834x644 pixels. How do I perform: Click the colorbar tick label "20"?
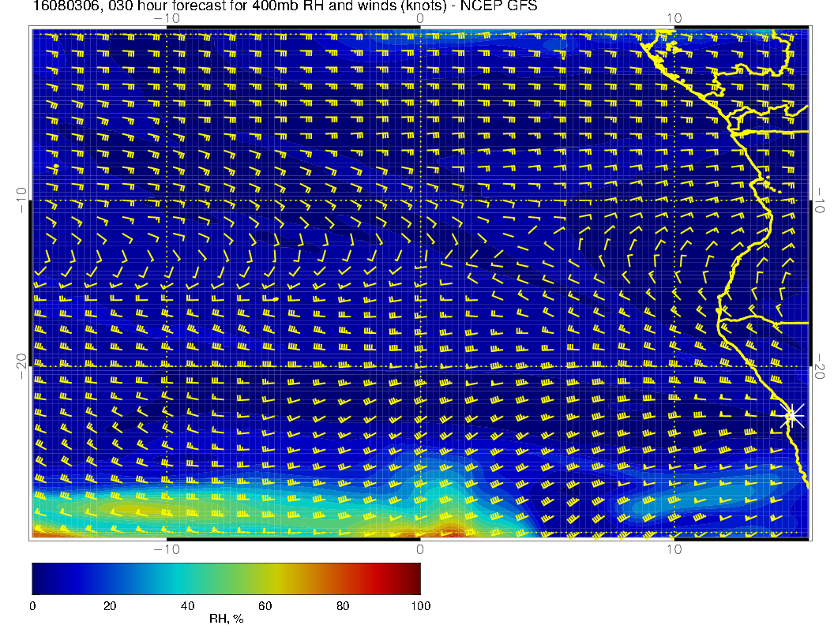(110, 606)
